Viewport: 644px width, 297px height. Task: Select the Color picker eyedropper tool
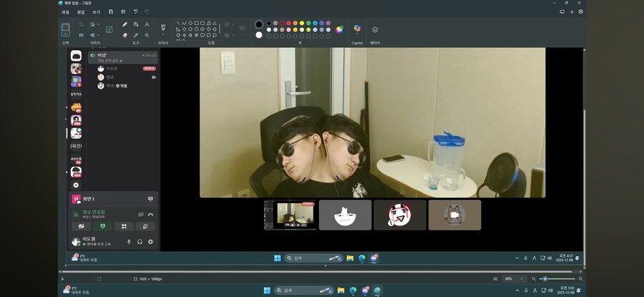point(136,35)
